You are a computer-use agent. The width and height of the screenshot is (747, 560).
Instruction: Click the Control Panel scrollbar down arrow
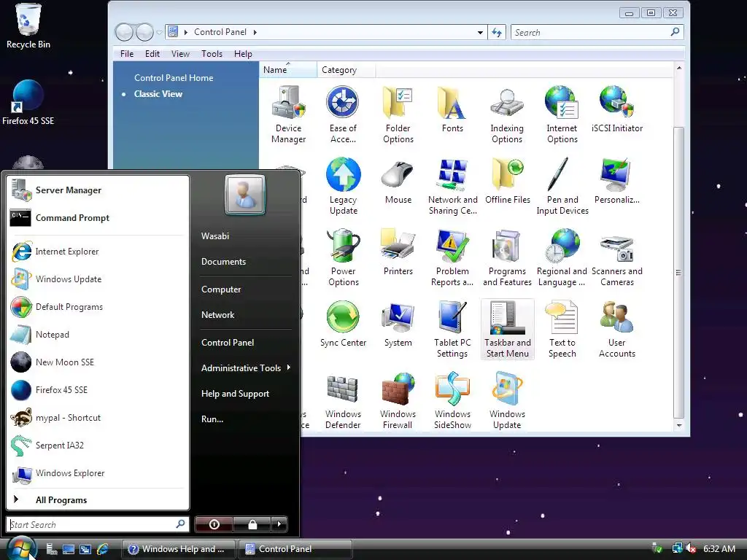click(679, 425)
